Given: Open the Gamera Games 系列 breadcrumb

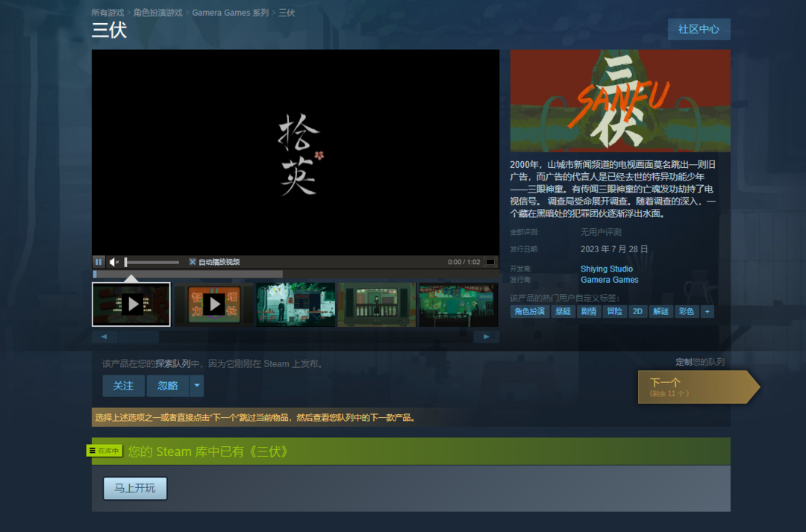Looking at the screenshot, I should (230, 13).
